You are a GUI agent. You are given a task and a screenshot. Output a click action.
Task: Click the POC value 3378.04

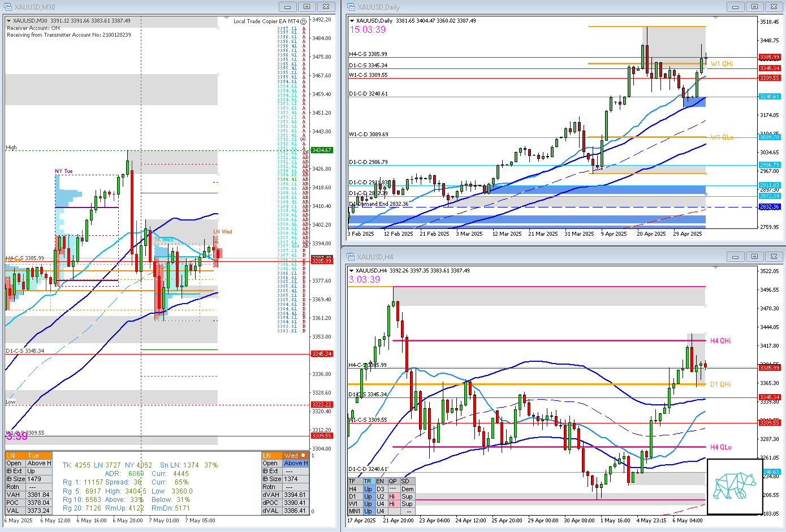39,503
